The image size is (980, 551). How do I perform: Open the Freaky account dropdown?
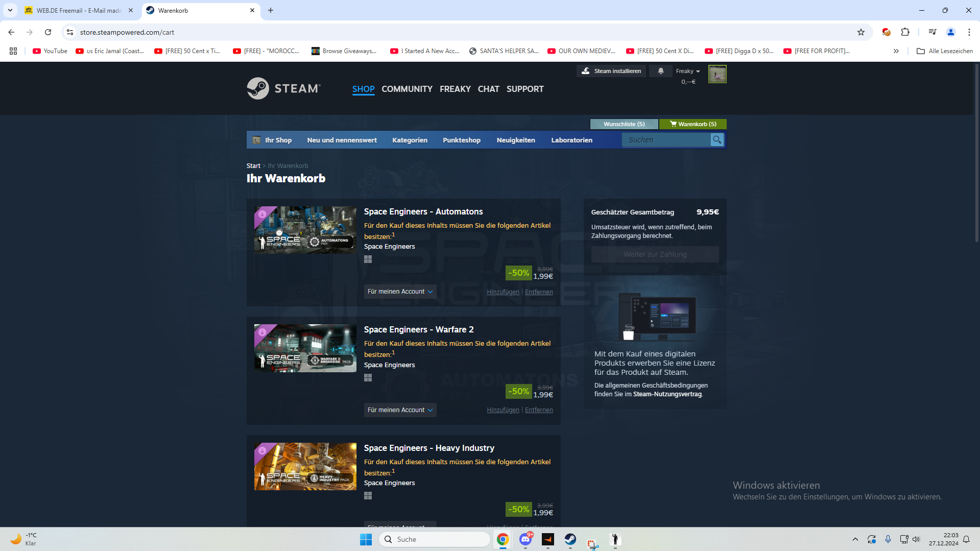coord(687,71)
